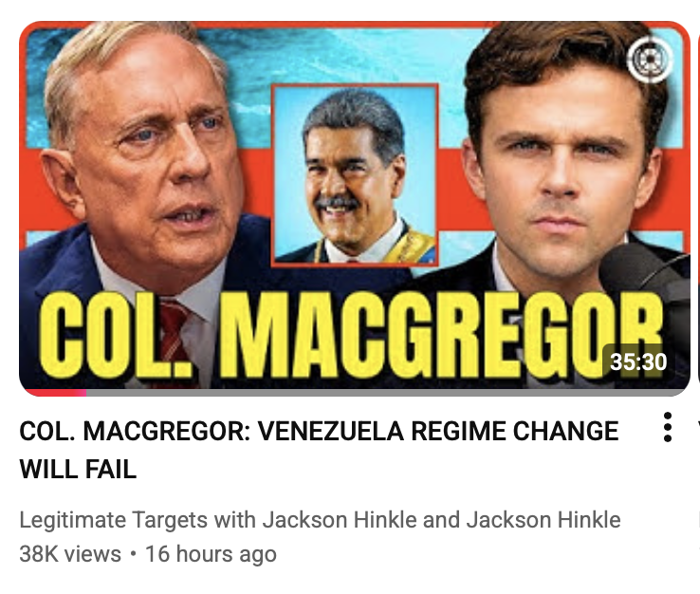
Task: Click the red watched progress segment
Action: [x=53, y=393]
